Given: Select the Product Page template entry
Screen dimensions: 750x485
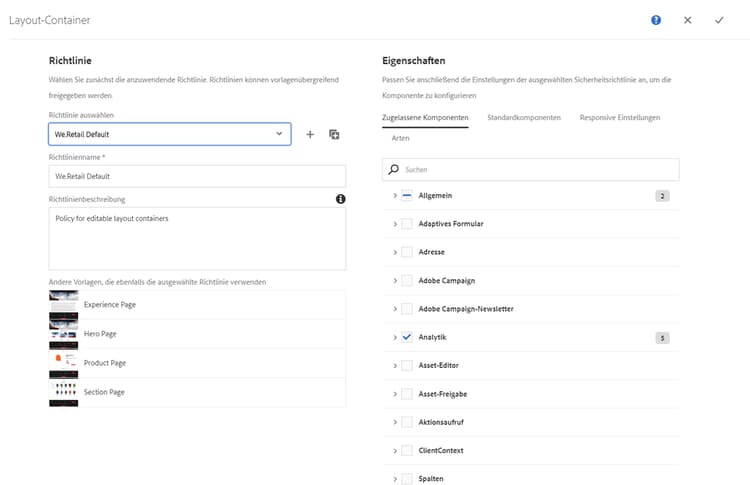Looking at the screenshot, I should (105, 363).
